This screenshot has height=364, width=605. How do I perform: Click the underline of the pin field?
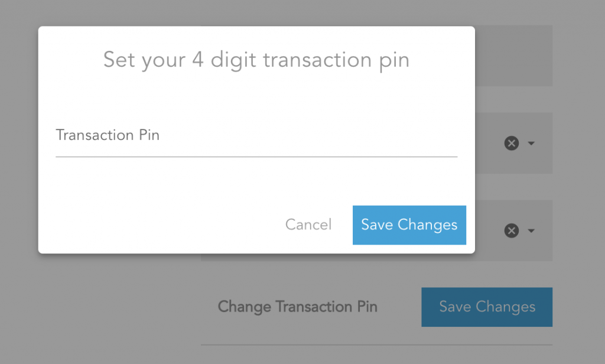256,157
